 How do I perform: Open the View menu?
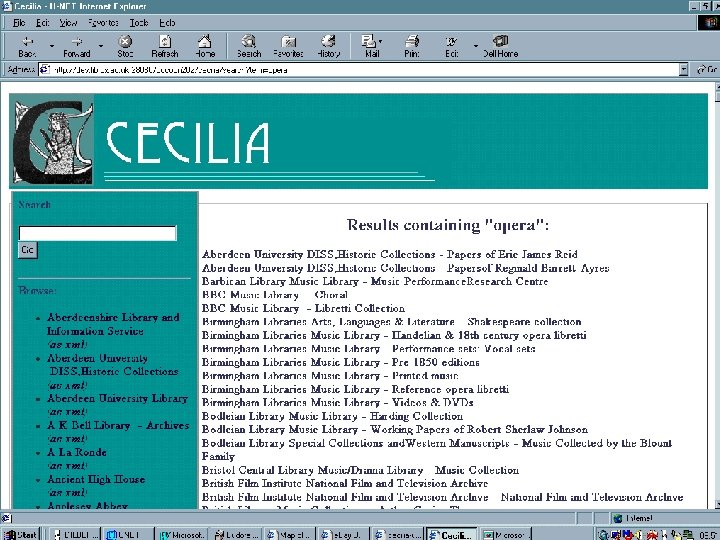[x=68, y=22]
